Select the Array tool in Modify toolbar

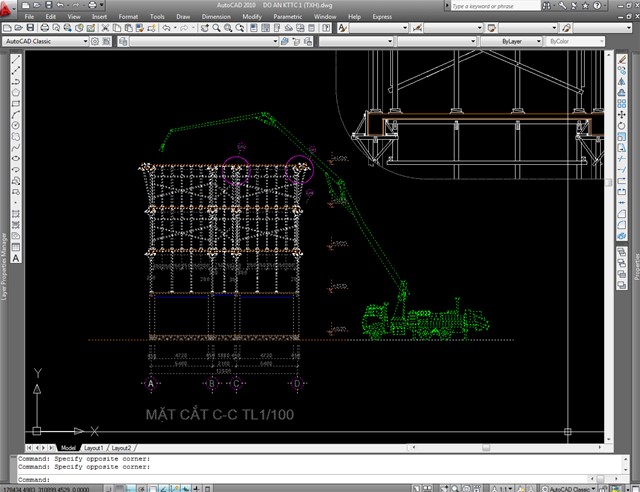(622, 104)
